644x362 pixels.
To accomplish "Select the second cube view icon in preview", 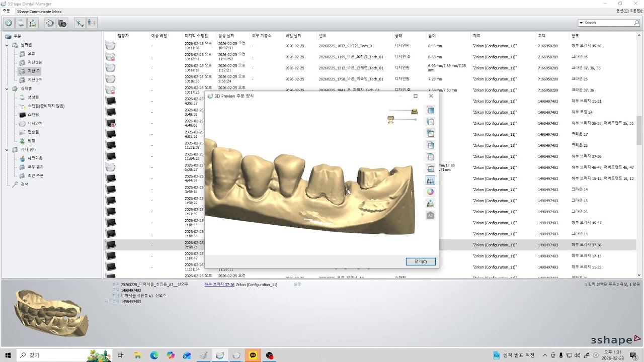I will pyautogui.click(x=430, y=121).
